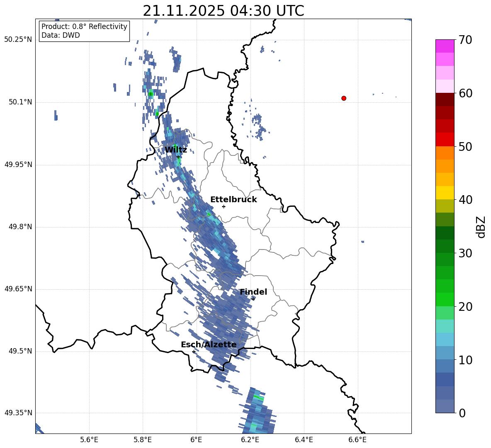Image resolution: width=491 pixels, height=448 pixels.
Task: Pick the orange colorbar segment below 50 dBZ
Action: [x=445, y=153]
